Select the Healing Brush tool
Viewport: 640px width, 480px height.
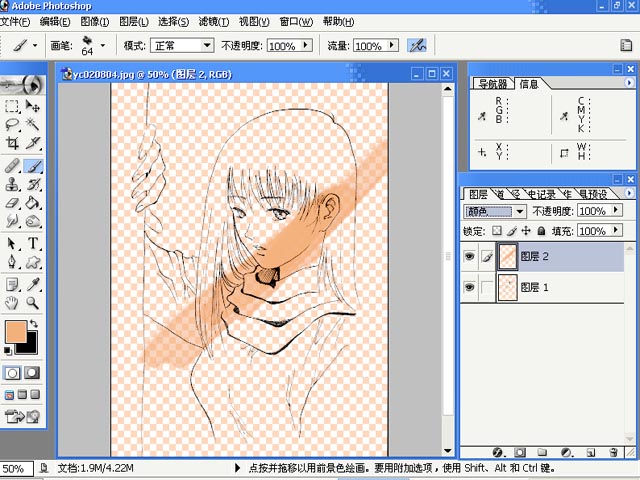tap(12, 166)
